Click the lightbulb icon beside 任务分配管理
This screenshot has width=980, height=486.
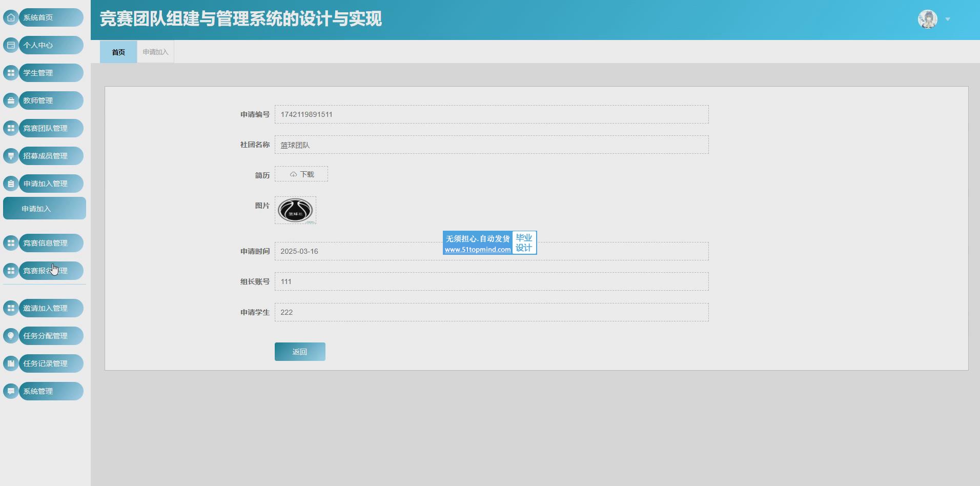pos(11,336)
